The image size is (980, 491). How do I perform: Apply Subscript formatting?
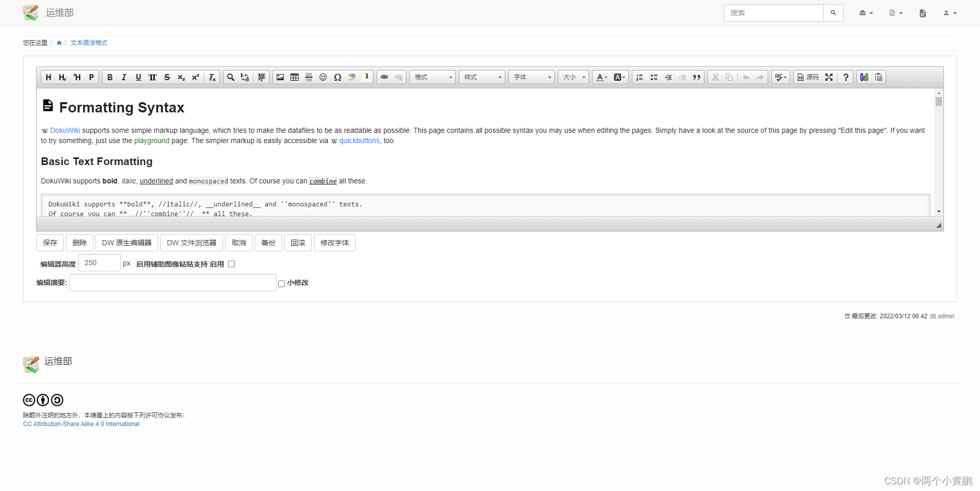181,77
